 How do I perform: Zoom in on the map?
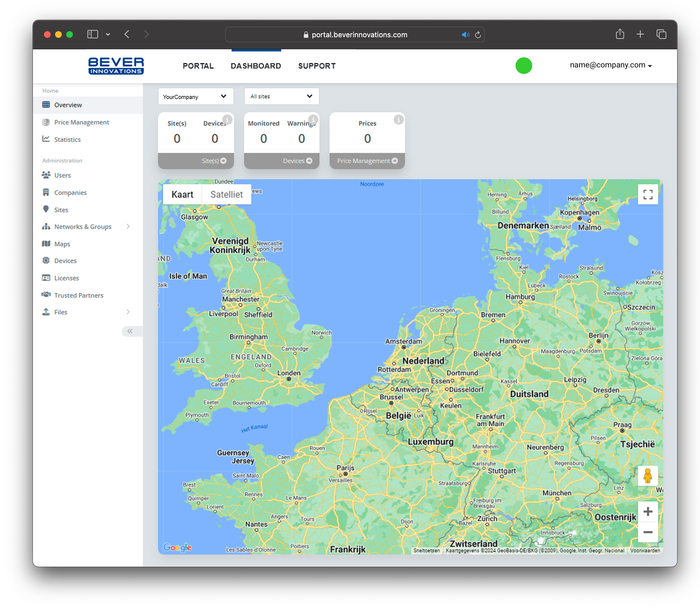(647, 511)
